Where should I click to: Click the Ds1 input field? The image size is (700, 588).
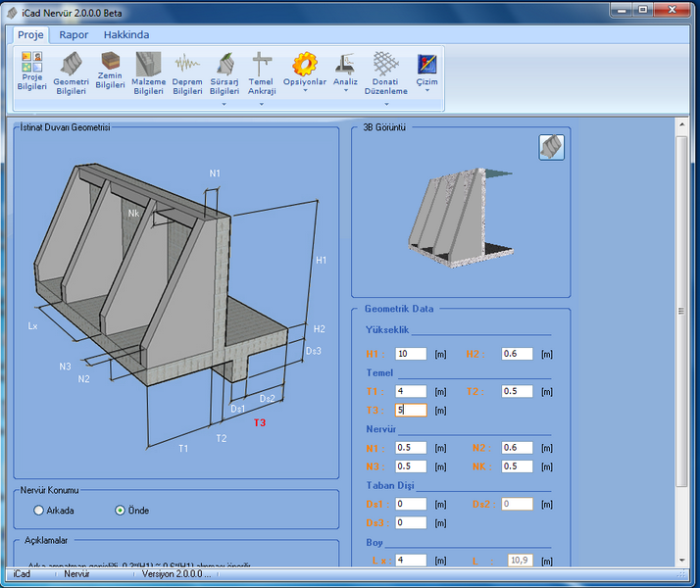pos(411,504)
